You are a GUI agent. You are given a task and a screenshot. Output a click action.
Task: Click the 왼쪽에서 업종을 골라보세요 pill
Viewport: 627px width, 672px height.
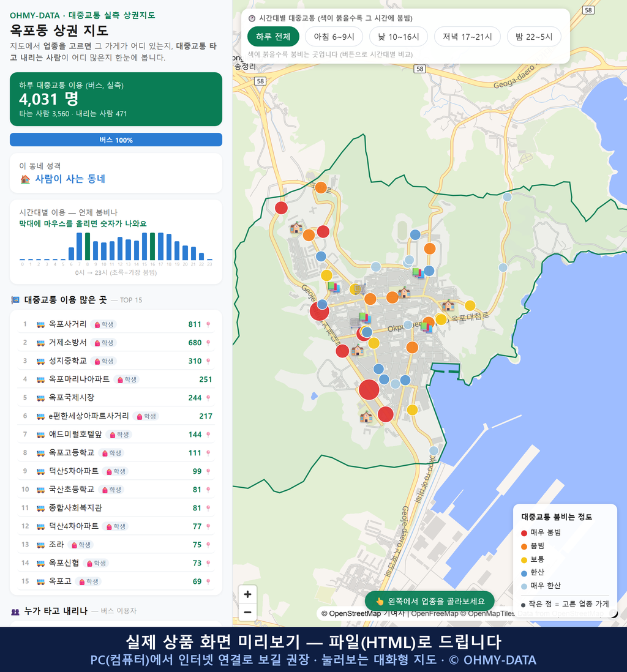pos(430,602)
